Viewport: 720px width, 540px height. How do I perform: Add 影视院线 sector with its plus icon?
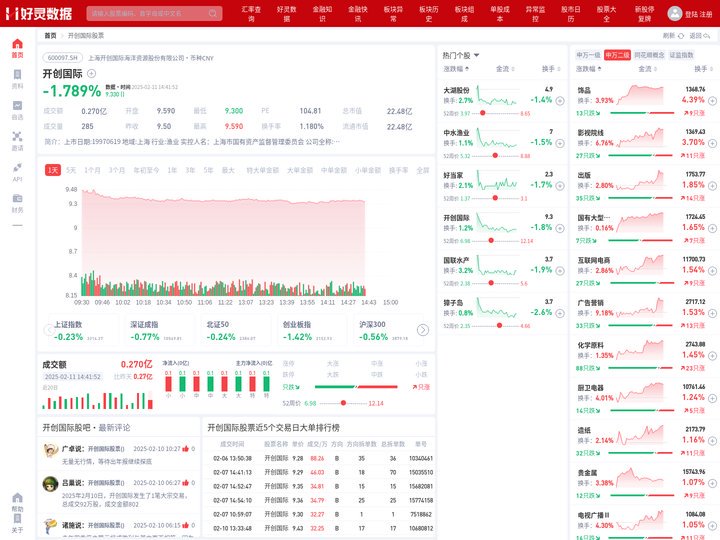tap(712, 143)
